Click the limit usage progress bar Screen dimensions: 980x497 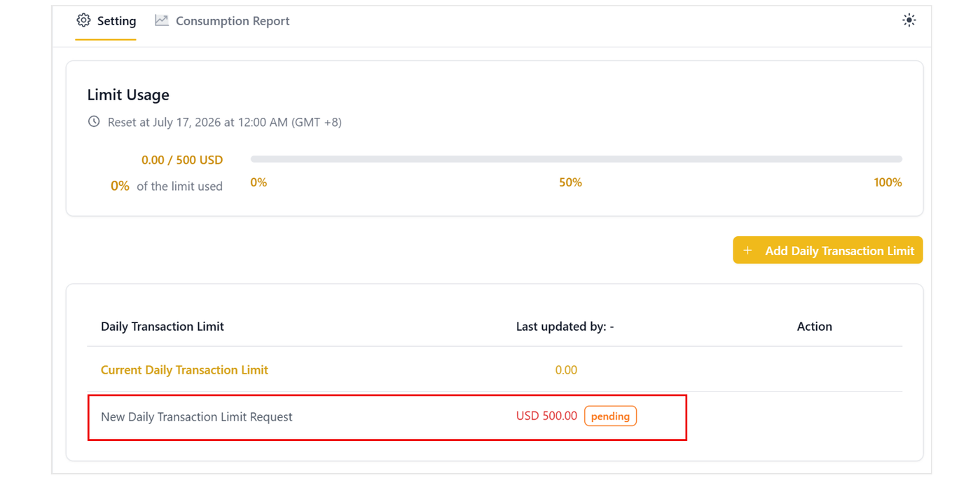[576, 159]
